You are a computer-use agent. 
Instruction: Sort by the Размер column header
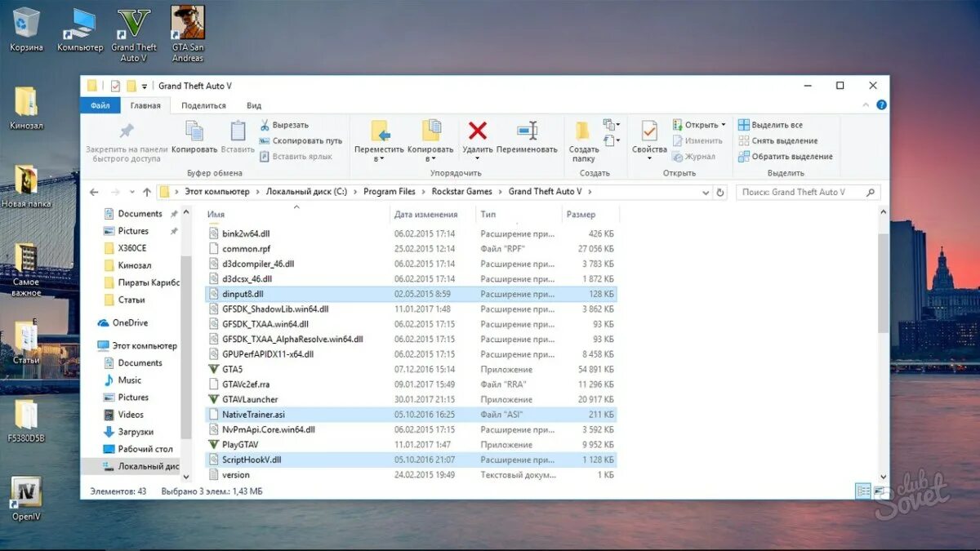(590, 214)
